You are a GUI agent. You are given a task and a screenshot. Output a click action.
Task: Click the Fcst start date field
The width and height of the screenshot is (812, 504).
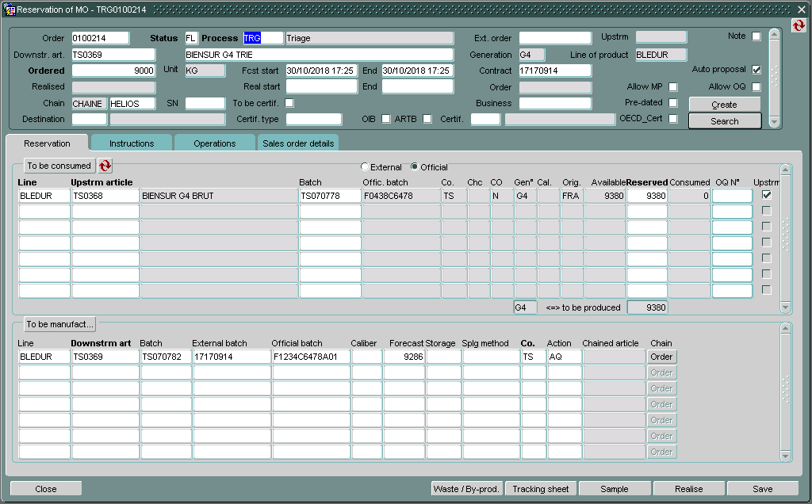[322, 71]
